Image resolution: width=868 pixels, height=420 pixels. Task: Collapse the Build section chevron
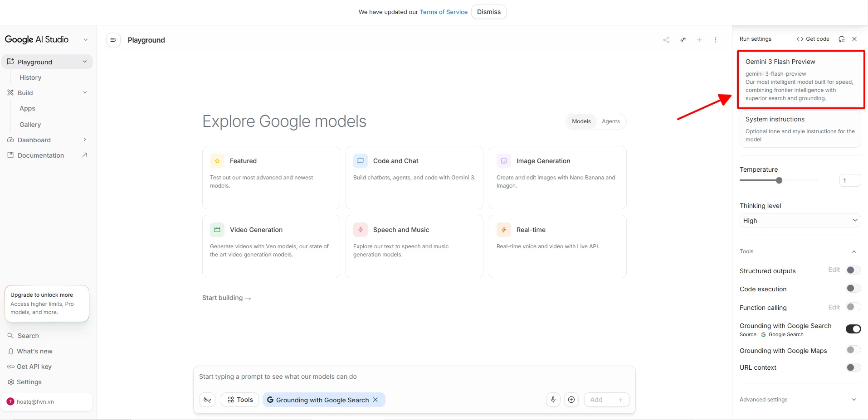coord(85,92)
